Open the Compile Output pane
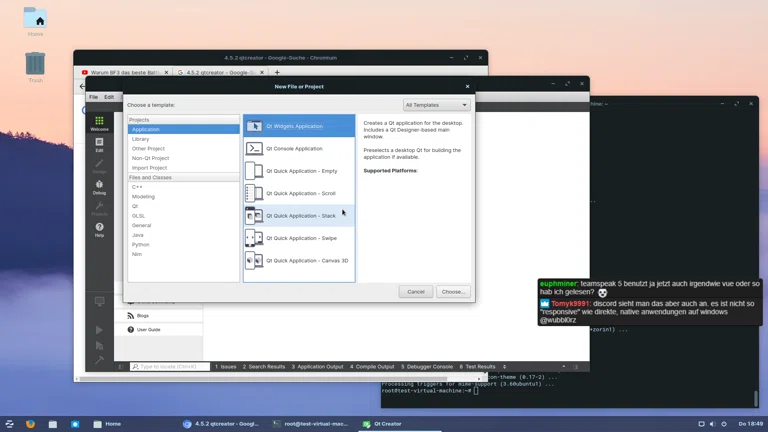 372,367
